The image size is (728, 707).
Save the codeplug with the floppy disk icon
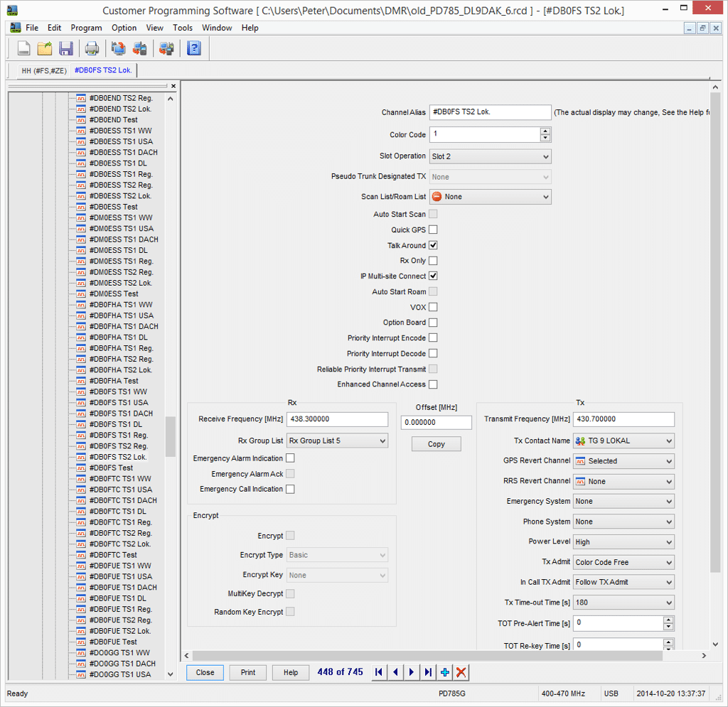(x=66, y=48)
